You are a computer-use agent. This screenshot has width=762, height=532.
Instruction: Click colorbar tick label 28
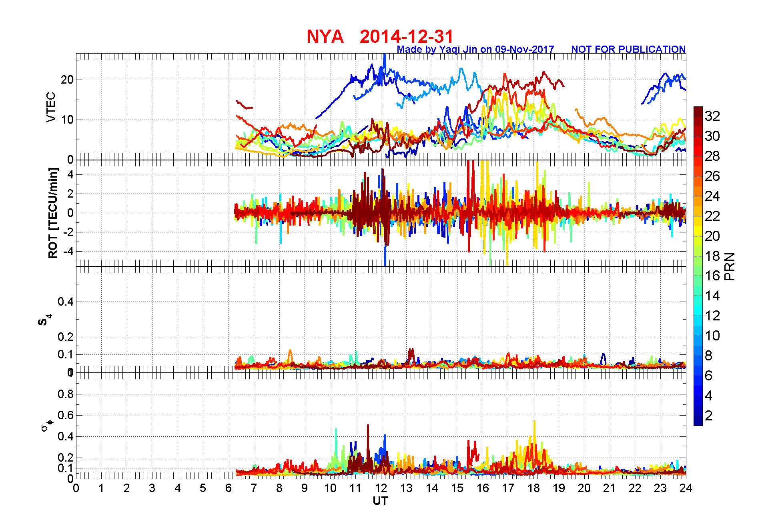(712, 156)
